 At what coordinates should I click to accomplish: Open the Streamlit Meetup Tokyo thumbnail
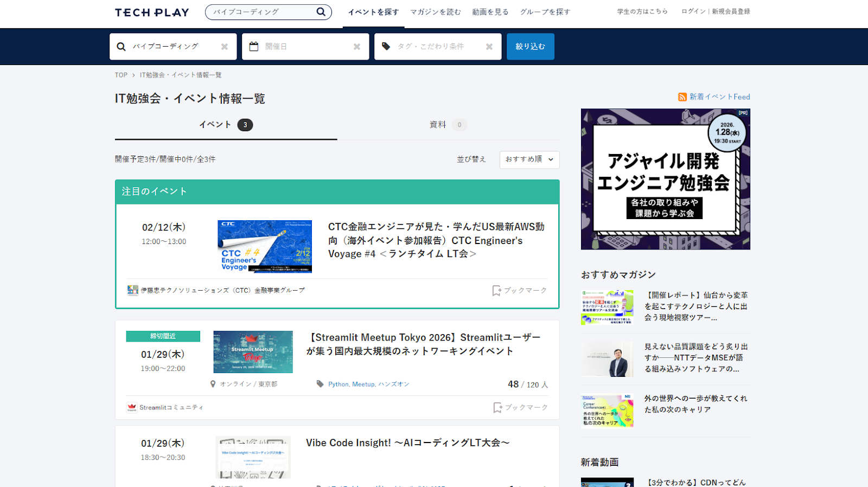pos(253,352)
